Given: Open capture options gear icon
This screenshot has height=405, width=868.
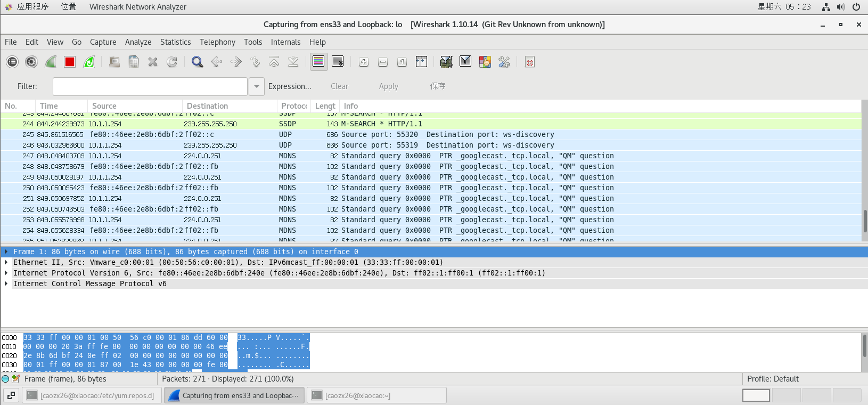Looking at the screenshot, I should pyautogui.click(x=31, y=62).
